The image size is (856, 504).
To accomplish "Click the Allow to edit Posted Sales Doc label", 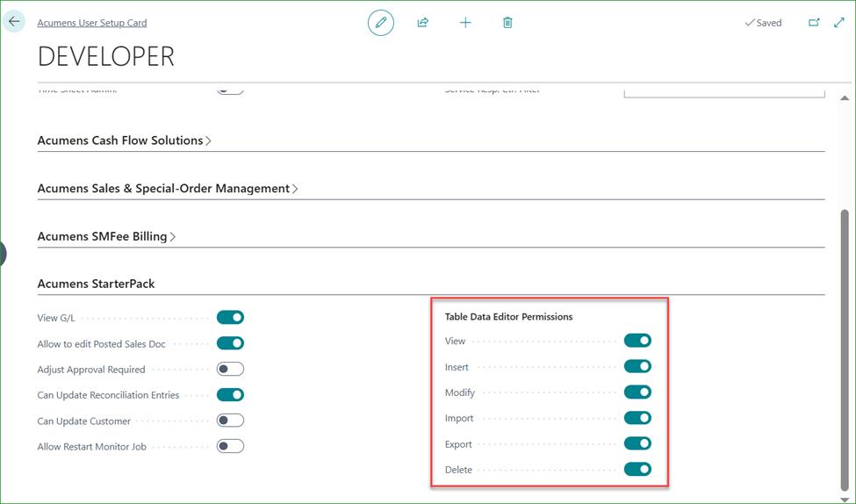I will (x=101, y=344).
